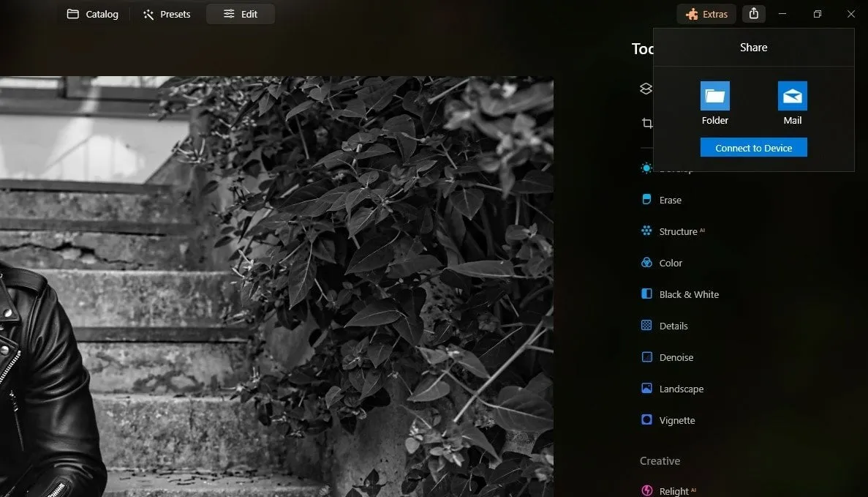Choose the Relight AI creative tool
This screenshot has height=497, width=868.
(673, 490)
